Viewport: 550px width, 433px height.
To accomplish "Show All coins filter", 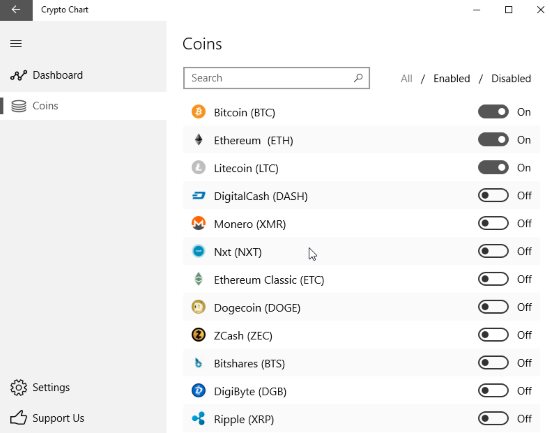I will pos(407,78).
